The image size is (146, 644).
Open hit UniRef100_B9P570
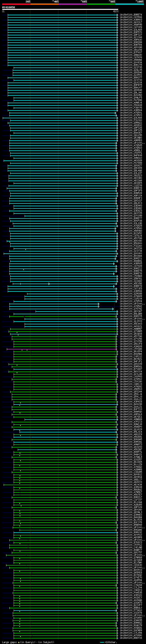pyautogui.click(x=131, y=32)
